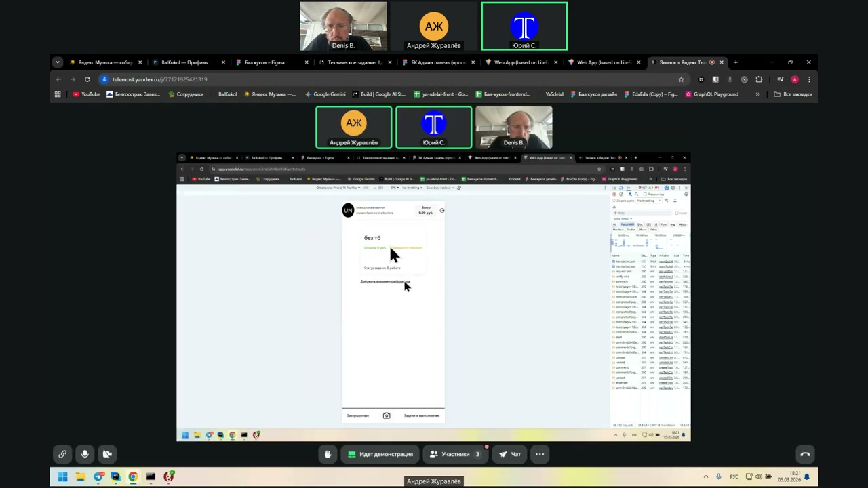The height and width of the screenshot is (488, 868).
Task: Select Юрий С. participant video tile at top
Action: pyautogui.click(x=524, y=26)
